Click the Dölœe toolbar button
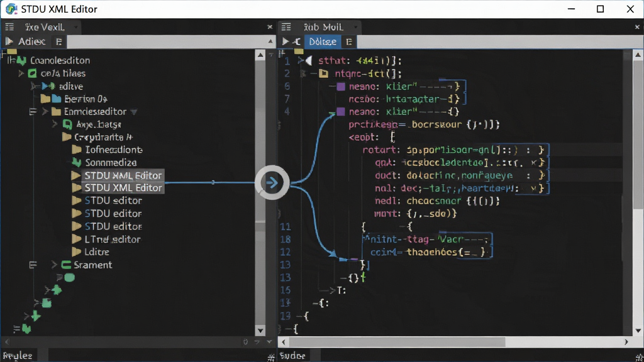Viewport: 644px width, 362px height. (x=323, y=41)
